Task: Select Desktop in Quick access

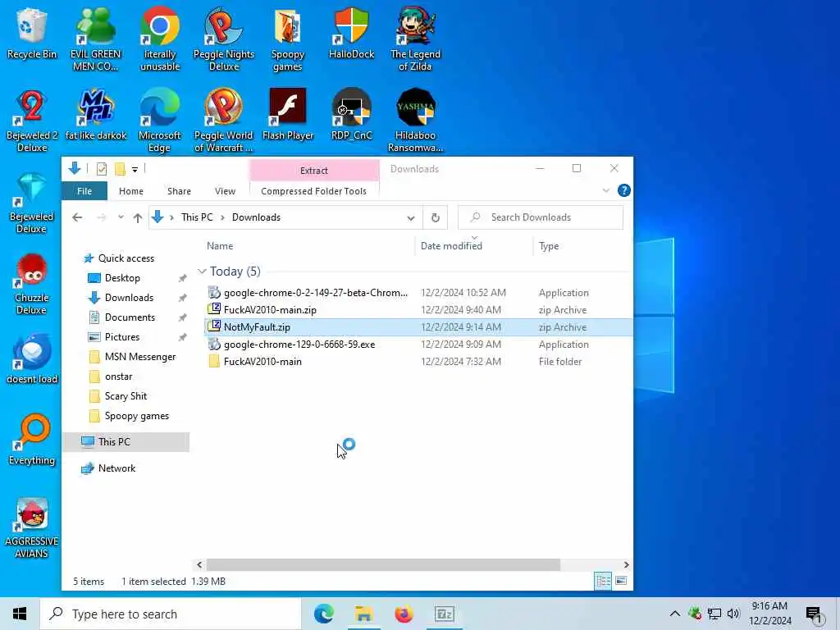Action: pyautogui.click(x=122, y=278)
